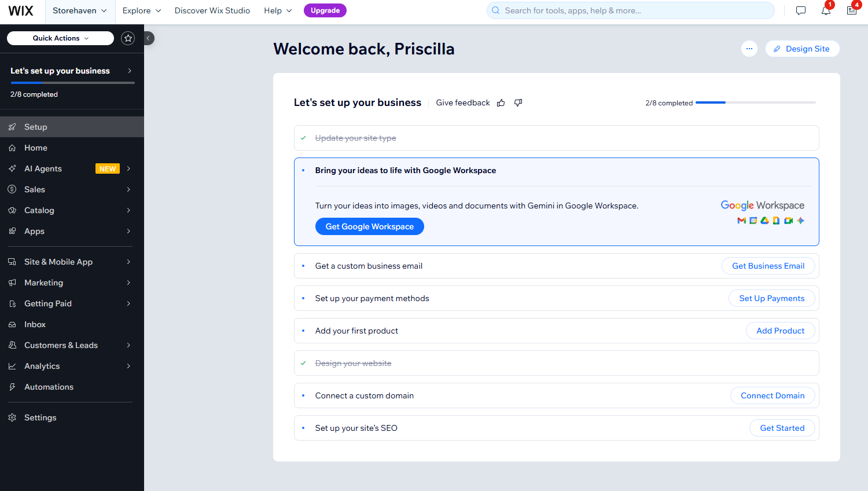Open the more options ellipsis button

[x=749, y=49]
